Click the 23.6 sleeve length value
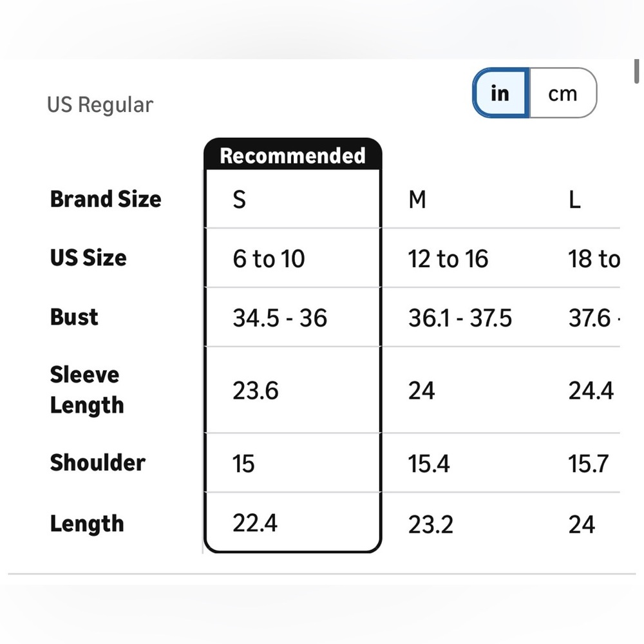Viewport: 644px width, 644px height. coord(256,390)
